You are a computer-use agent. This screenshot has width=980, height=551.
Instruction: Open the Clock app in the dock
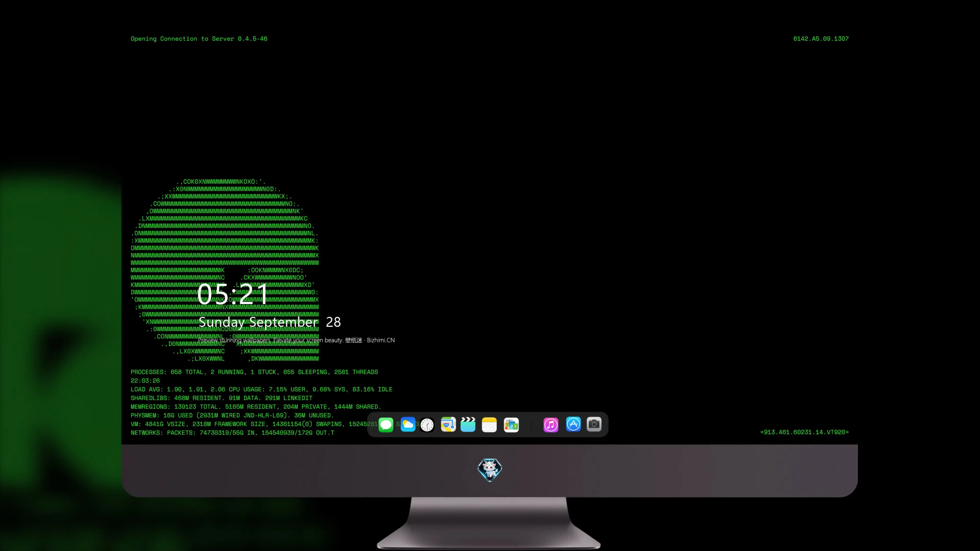pos(427,425)
